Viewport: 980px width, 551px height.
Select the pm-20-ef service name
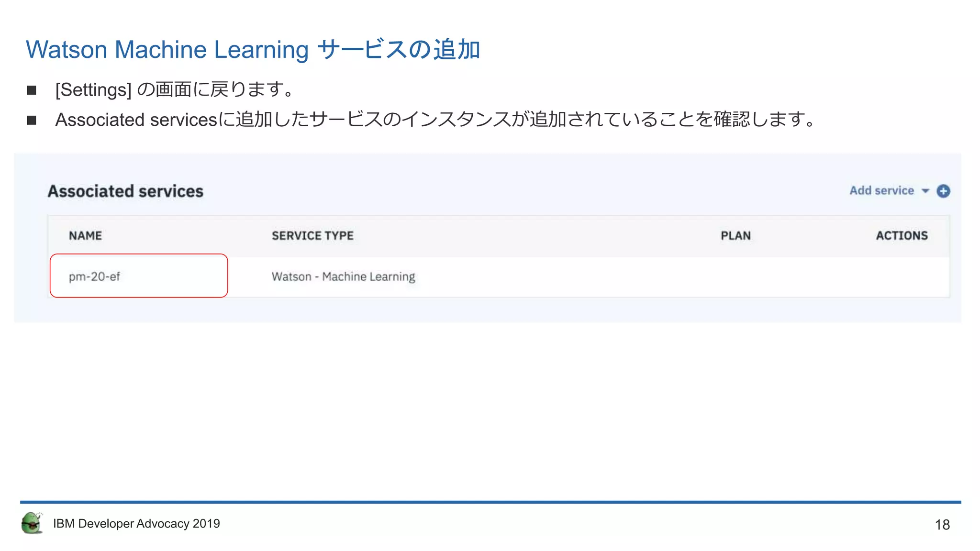94,276
